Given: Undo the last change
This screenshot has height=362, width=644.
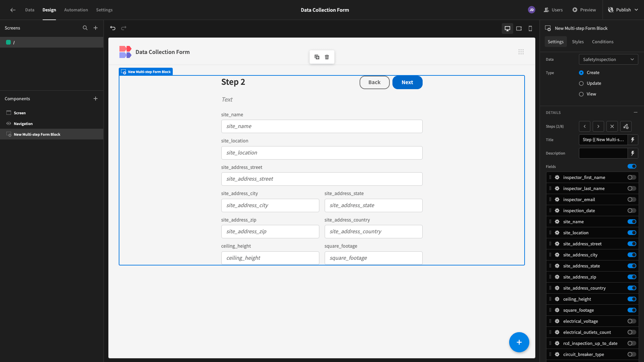Looking at the screenshot, I should [113, 28].
